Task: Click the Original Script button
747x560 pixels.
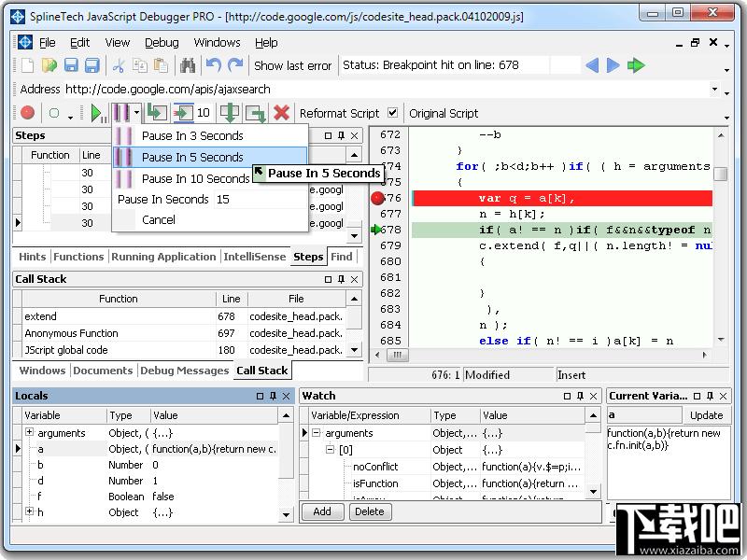Action: tap(443, 113)
